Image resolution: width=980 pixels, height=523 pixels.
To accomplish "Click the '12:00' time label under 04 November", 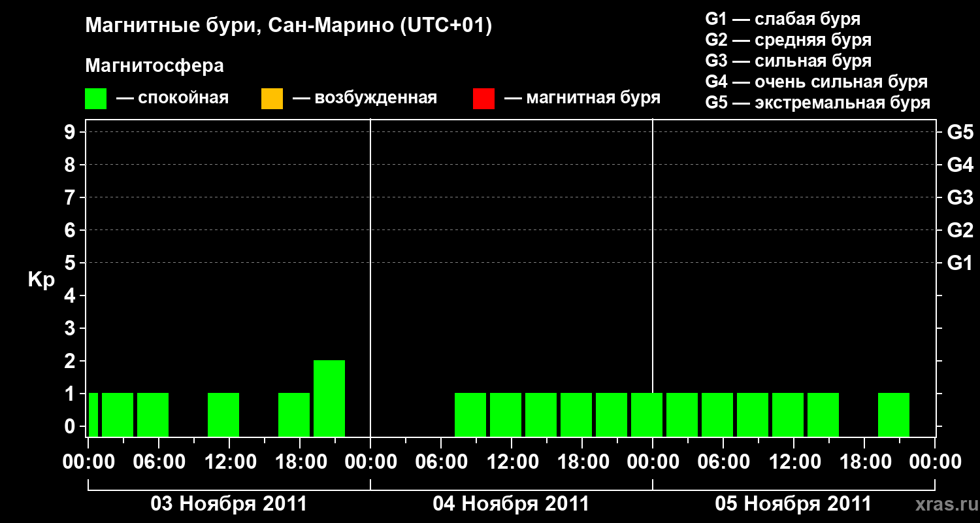I will [512, 462].
